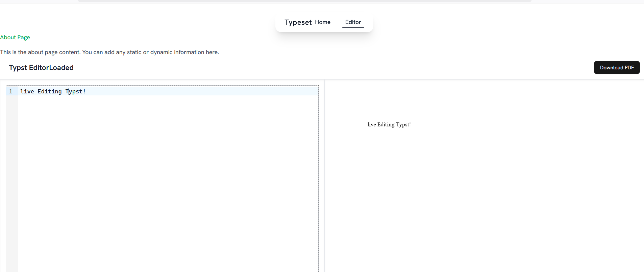The image size is (644, 272).
Task: Open the green About Page link
Action: pos(15,37)
